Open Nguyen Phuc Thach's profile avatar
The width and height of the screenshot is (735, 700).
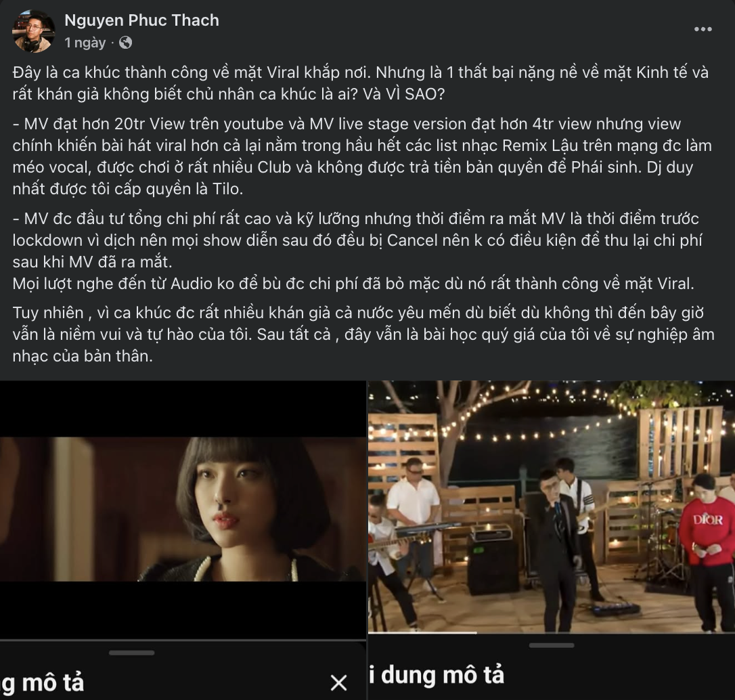pos(33,31)
